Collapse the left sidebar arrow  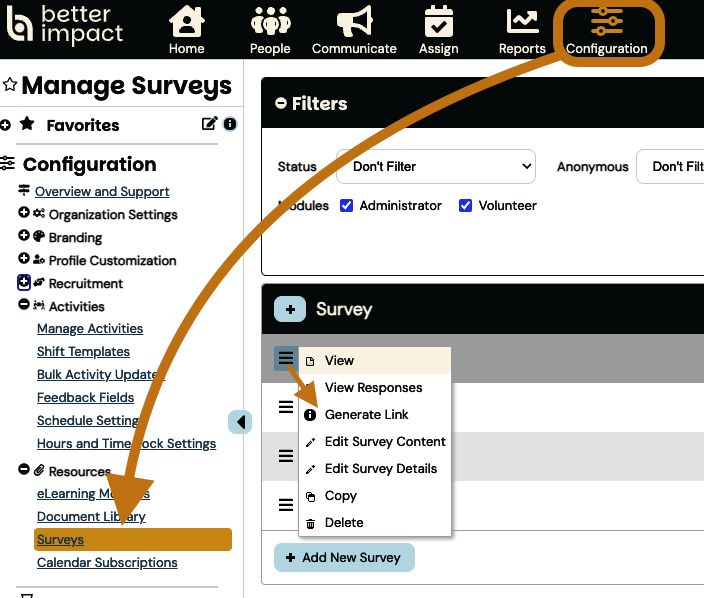point(240,422)
